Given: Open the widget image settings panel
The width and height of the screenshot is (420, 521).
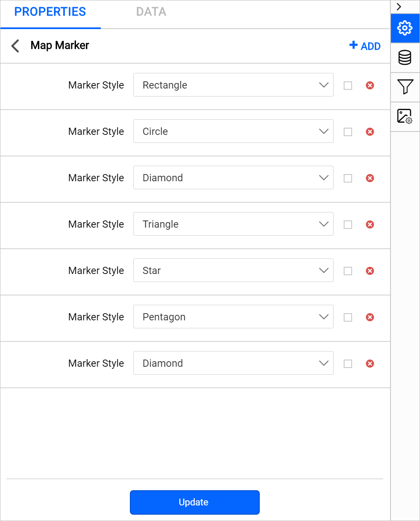Looking at the screenshot, I should click(x=405, y=117).
